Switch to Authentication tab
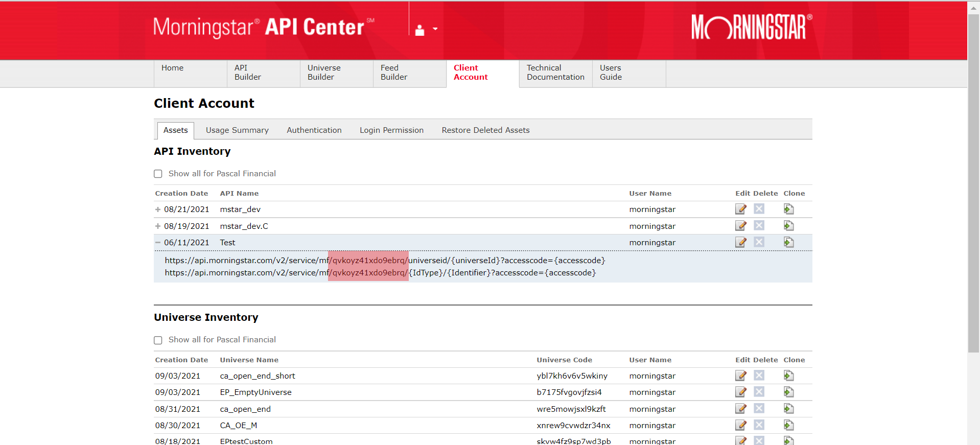The height and width of the screenshot is (445, 980). 314,130
